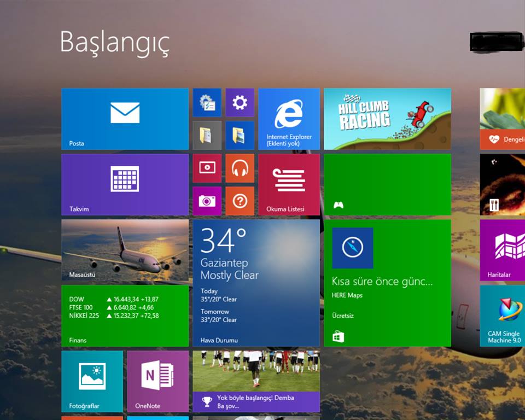Open the Okuma Listesi tile
This screenshot has height=420, width=525.
[x=289, y=184]
